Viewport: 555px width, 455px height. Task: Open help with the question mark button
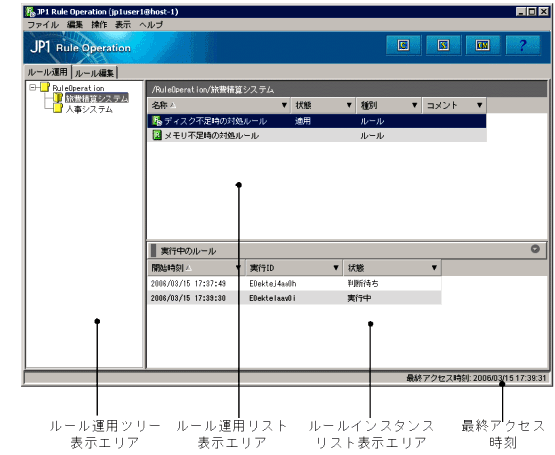coord(523,45)
